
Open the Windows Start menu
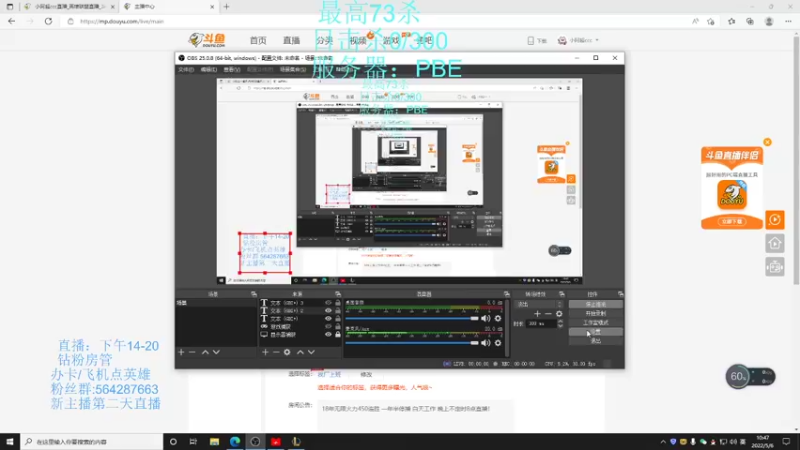click(10, 442)
